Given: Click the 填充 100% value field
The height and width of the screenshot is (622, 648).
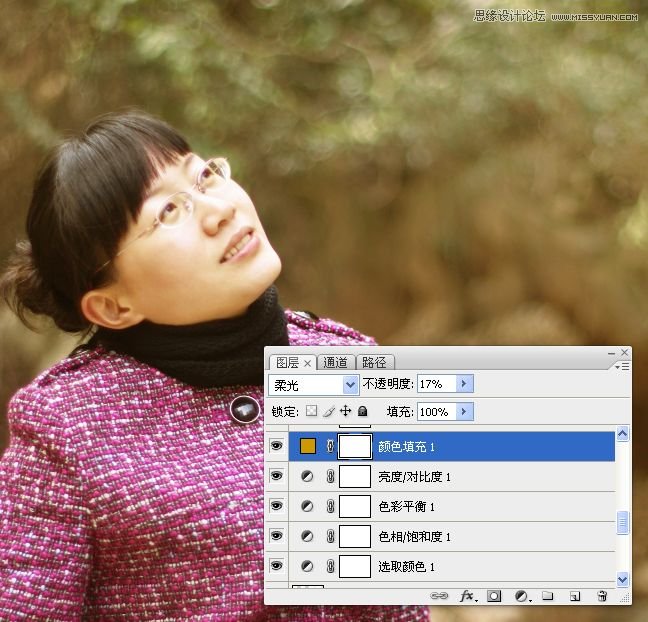Looking at the screenshot, I should click(436, 412).
